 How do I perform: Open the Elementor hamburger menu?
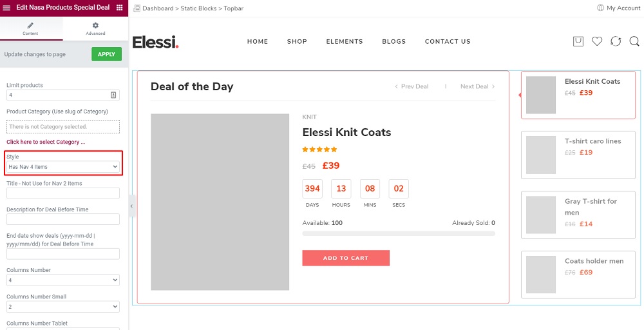(6, 8)
